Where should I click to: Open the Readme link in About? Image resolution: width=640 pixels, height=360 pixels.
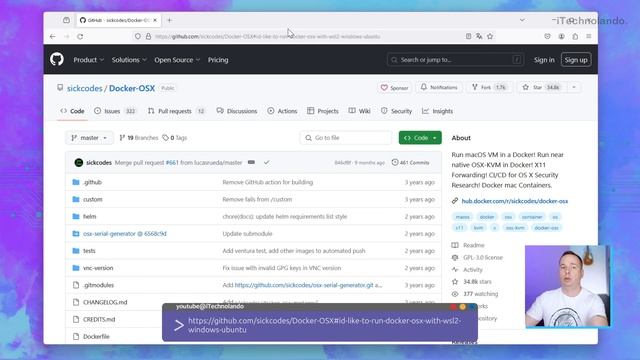coord(473,245)
